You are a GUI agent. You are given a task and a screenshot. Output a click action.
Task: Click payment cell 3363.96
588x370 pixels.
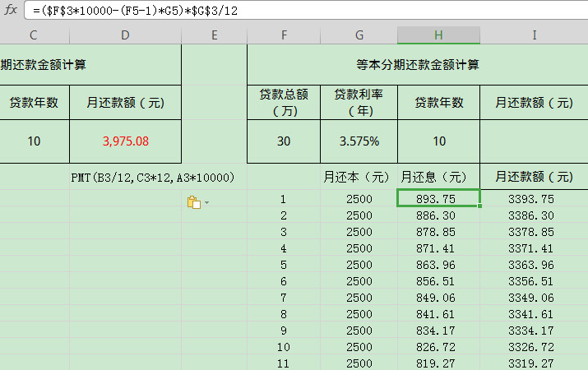pos(534,265)
